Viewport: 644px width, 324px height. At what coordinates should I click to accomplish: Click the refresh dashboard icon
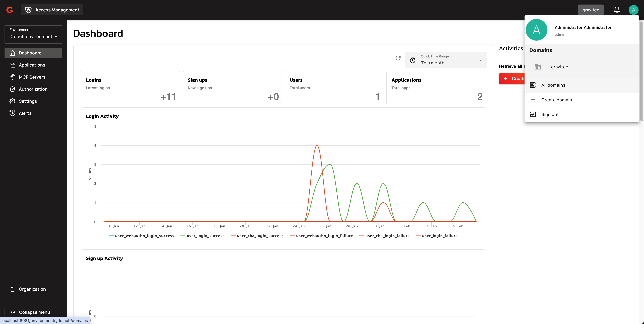point(398,58)
